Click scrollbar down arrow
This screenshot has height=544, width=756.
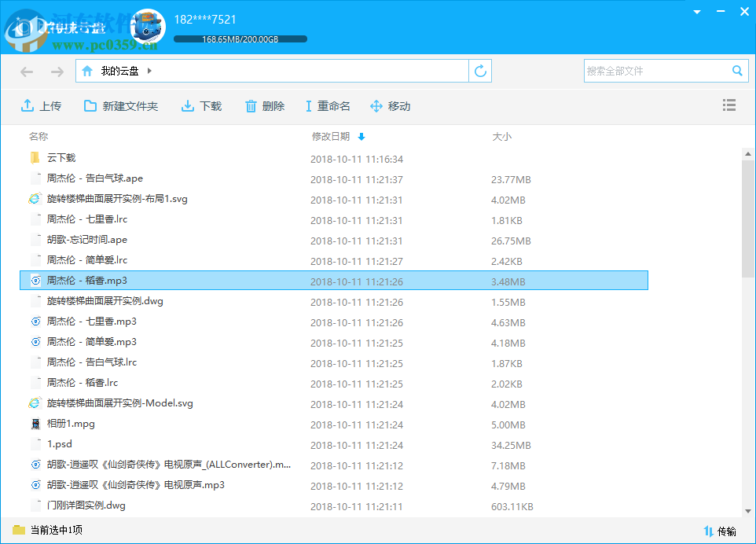coord(748,511)
